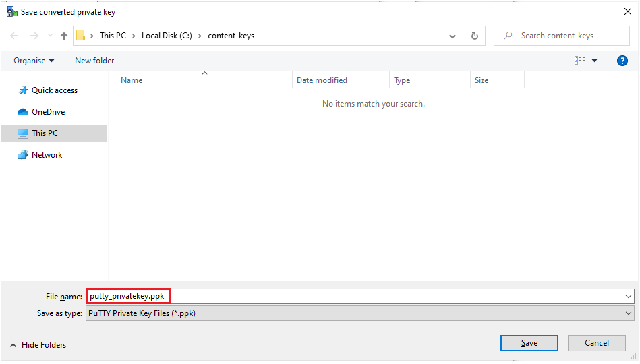Open the Organise menu
The width and height of the screenshot is (640, 364).
click(x=34, y=61)
